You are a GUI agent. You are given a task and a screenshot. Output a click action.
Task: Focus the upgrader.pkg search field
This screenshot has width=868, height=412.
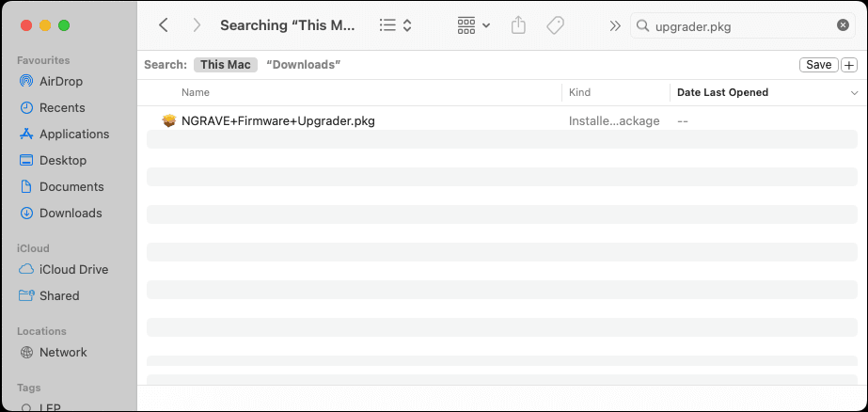click(743, 25)
